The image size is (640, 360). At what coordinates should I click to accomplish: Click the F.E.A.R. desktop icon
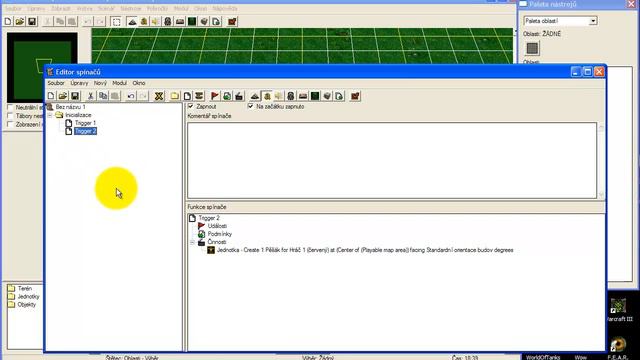(618, 348)
